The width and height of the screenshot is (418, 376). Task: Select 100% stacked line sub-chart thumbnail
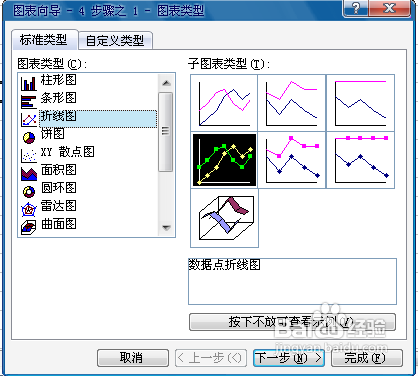point(360,103)
